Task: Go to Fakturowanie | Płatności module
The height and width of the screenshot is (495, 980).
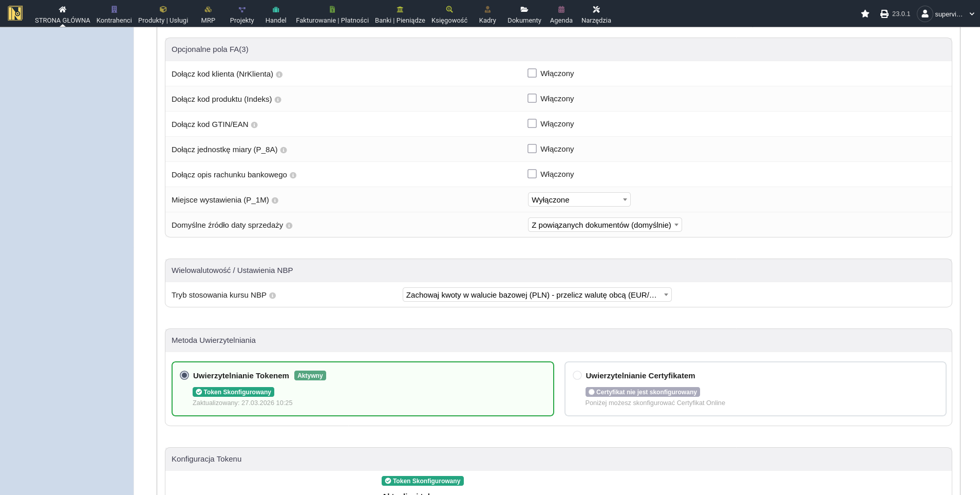Action: point(332,14)
